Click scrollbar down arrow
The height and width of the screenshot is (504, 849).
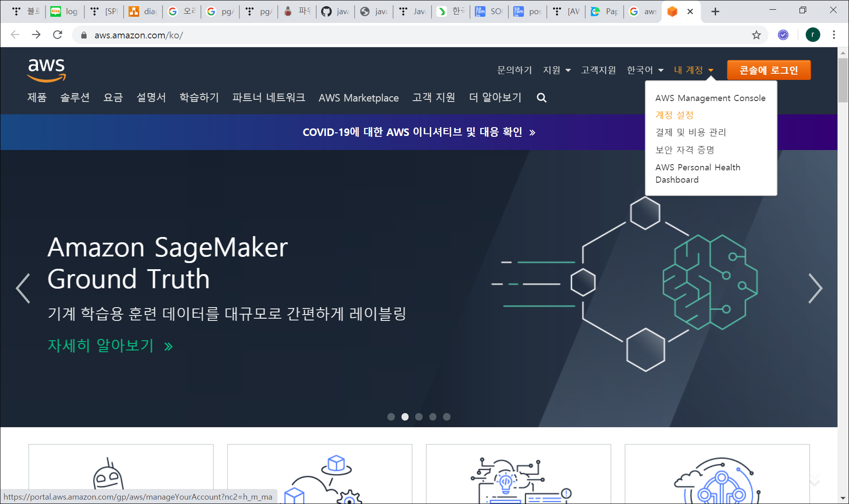[x=843, y=498]
